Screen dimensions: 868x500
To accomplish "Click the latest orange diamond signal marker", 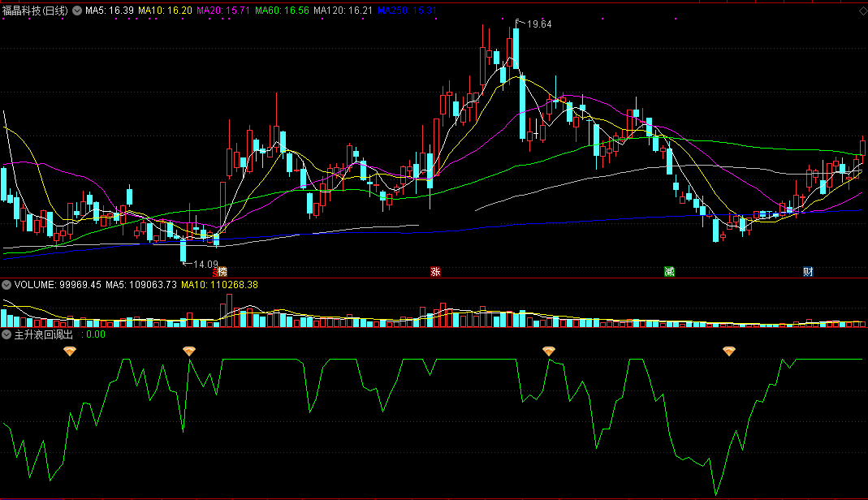I will (729, 351).
